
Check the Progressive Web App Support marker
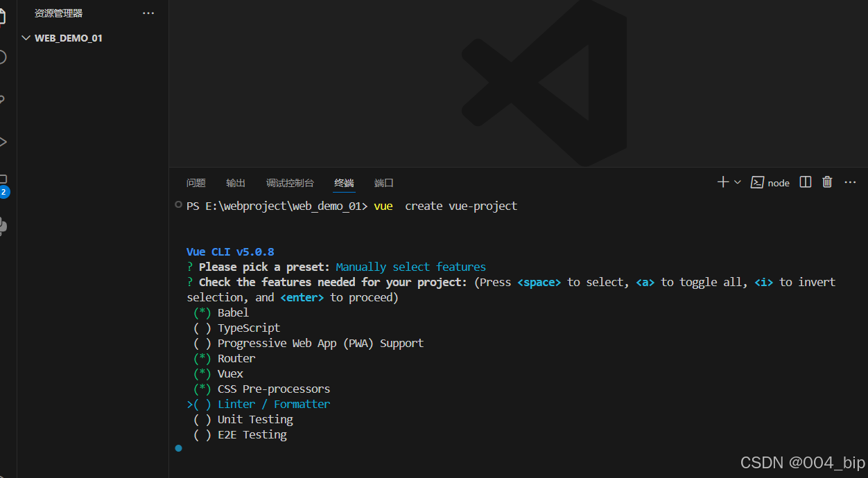coord(202,344)
